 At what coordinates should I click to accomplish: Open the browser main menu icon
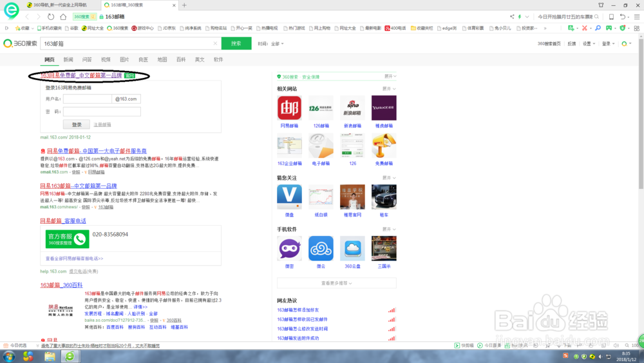(x=637, y=17)
